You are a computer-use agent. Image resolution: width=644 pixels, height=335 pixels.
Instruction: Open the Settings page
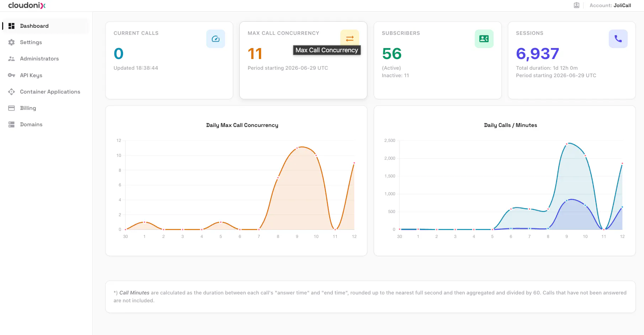(46, 42)
